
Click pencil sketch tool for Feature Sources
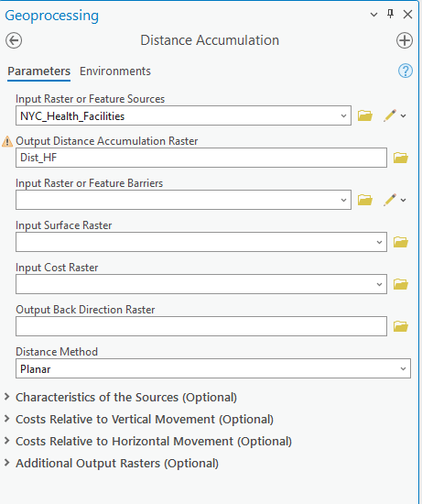tap(390, 115)
